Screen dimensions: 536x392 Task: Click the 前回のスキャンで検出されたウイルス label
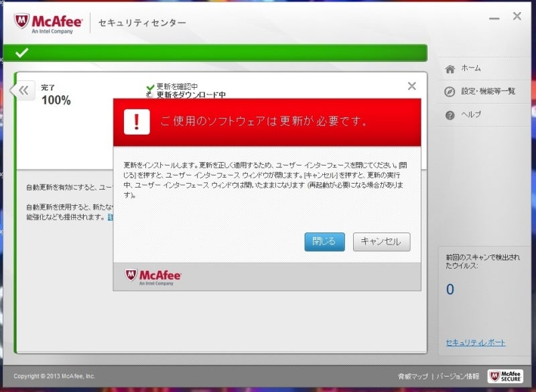click(x=482, y=261)
